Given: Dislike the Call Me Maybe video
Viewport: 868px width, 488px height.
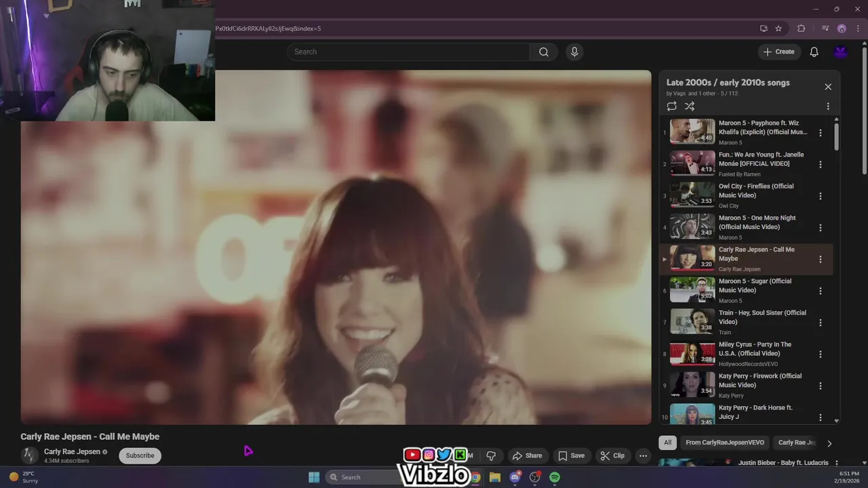Looking at the screenshot, I should (x=492, y=455).
